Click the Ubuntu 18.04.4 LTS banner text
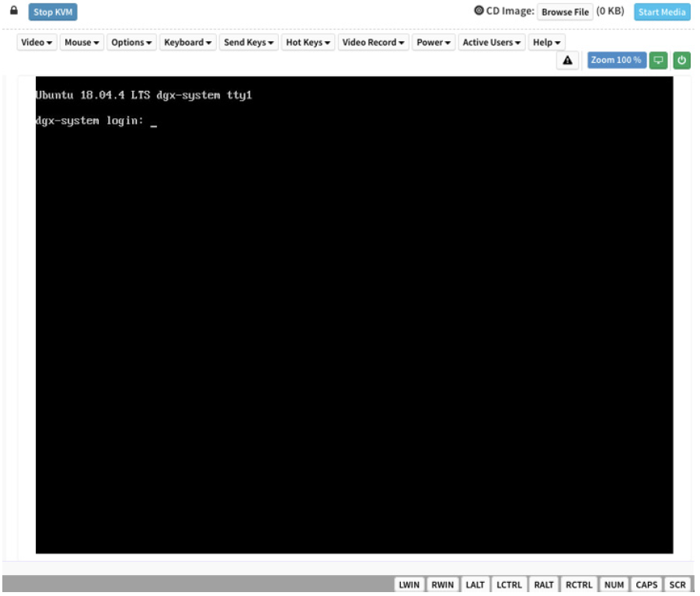700x596 pixels. [x=144, y=95]
